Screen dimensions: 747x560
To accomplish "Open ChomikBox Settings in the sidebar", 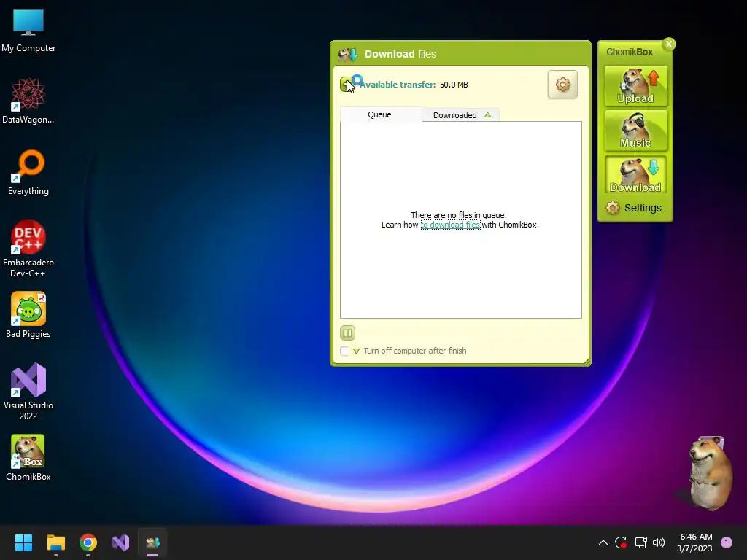I will (x=634, y=208).
